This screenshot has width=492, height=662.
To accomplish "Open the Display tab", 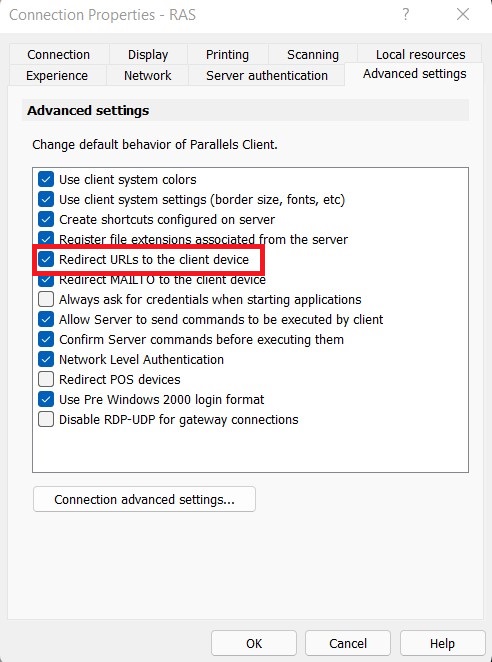I will [148, 54].
